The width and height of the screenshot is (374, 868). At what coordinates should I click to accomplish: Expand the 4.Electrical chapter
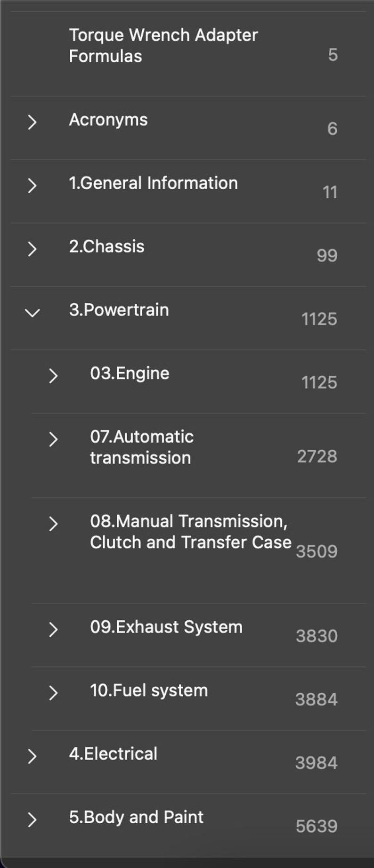point(32,756)
